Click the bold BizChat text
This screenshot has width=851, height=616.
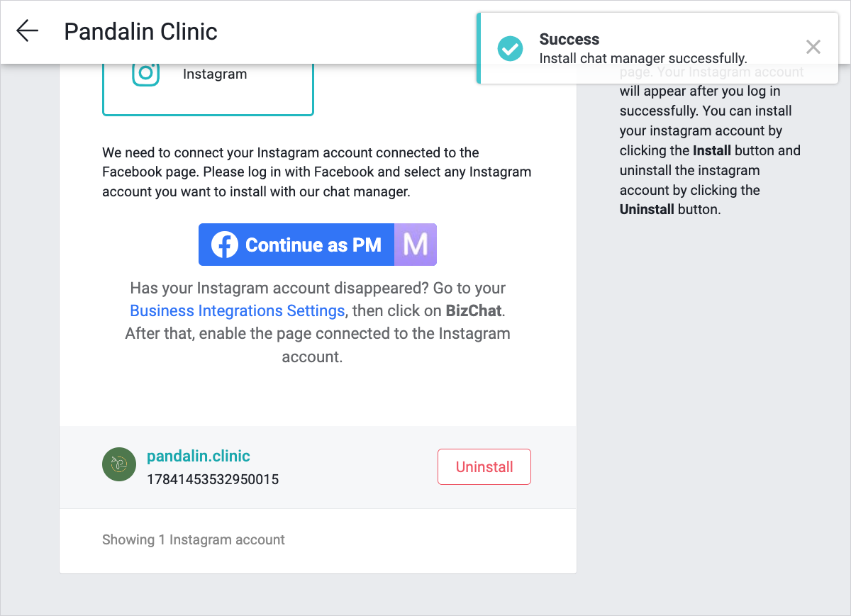pos(474,310)
